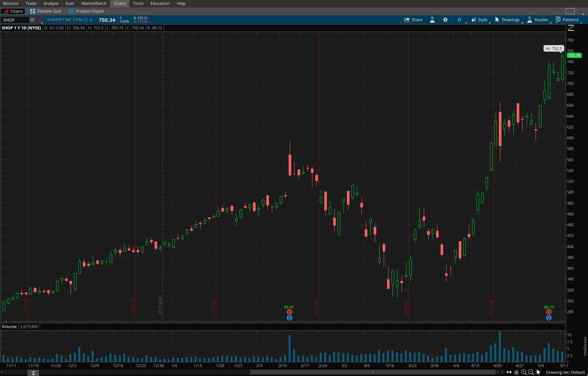588x376 pixels.
Task: Click the Share arrow icon
Action: click(x=407, y=20)
